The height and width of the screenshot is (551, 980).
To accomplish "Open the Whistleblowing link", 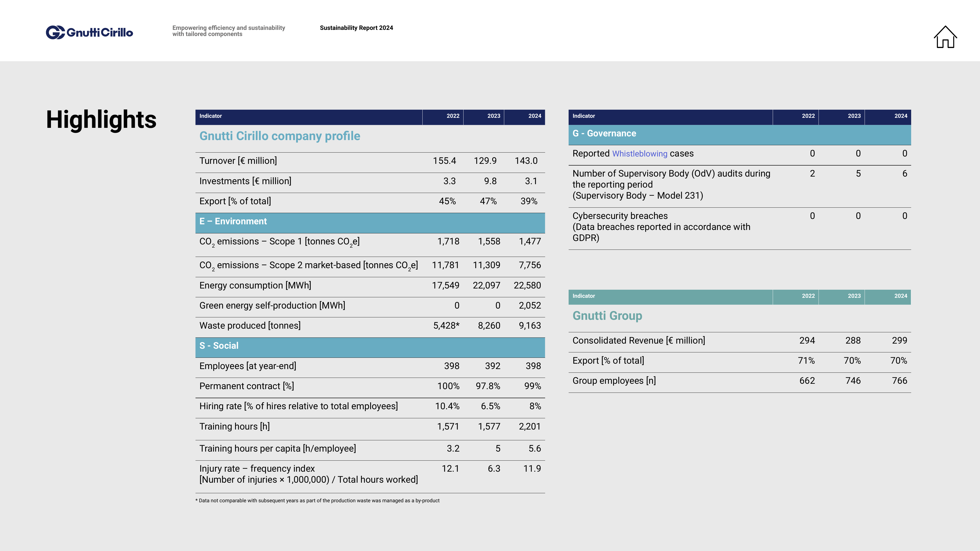I will coord(639,154).
